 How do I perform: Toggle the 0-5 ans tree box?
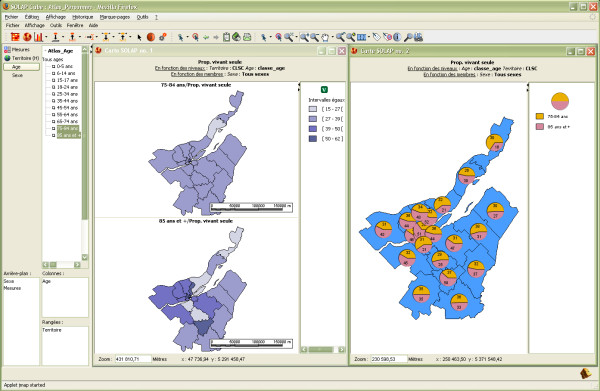pos(54,66)
